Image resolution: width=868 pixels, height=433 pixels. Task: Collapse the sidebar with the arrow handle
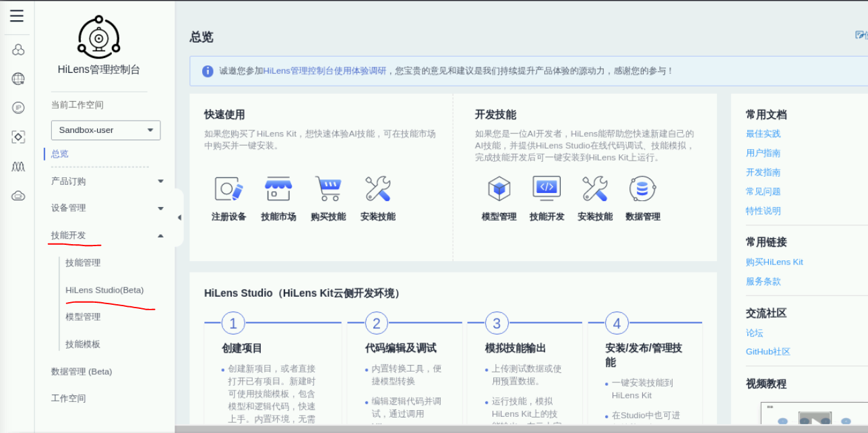pyautogui.click(x=179, y=217)
